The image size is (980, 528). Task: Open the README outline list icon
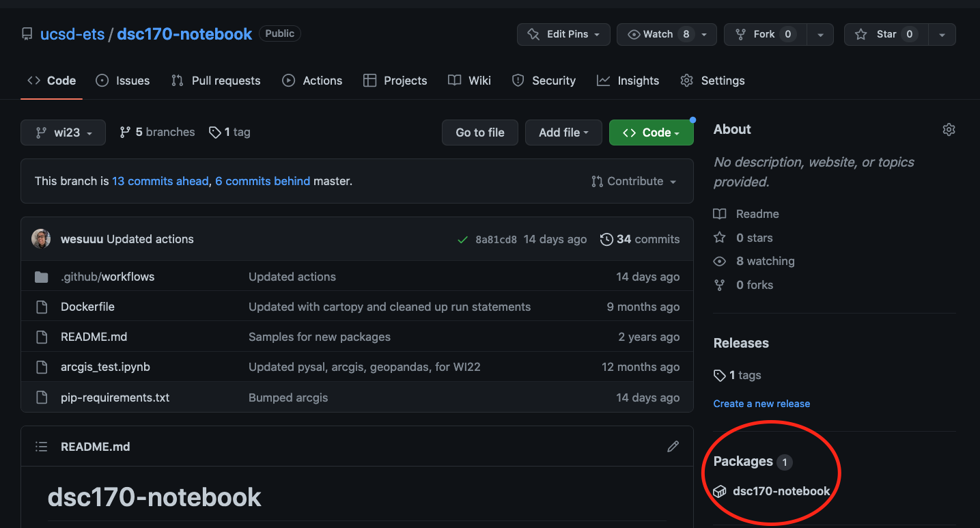point(42,447)
